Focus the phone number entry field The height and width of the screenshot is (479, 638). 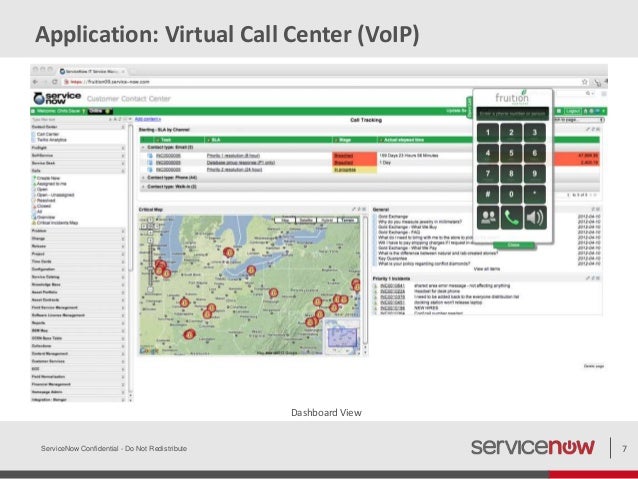coord(513,114)
